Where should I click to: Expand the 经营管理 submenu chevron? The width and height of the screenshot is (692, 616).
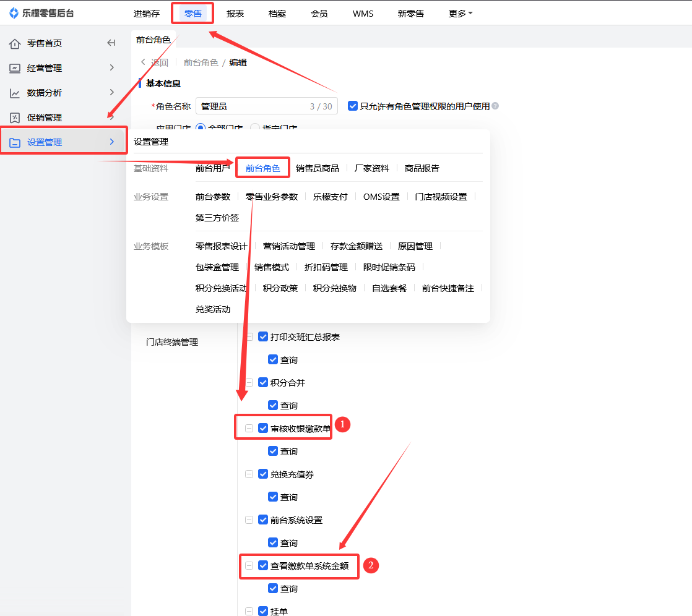click(111, 67)
